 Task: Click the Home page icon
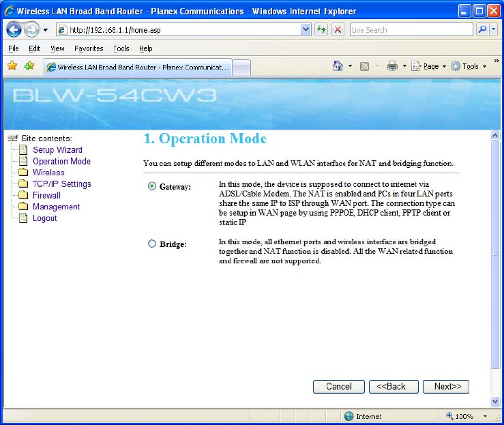(x=338, y=66)
